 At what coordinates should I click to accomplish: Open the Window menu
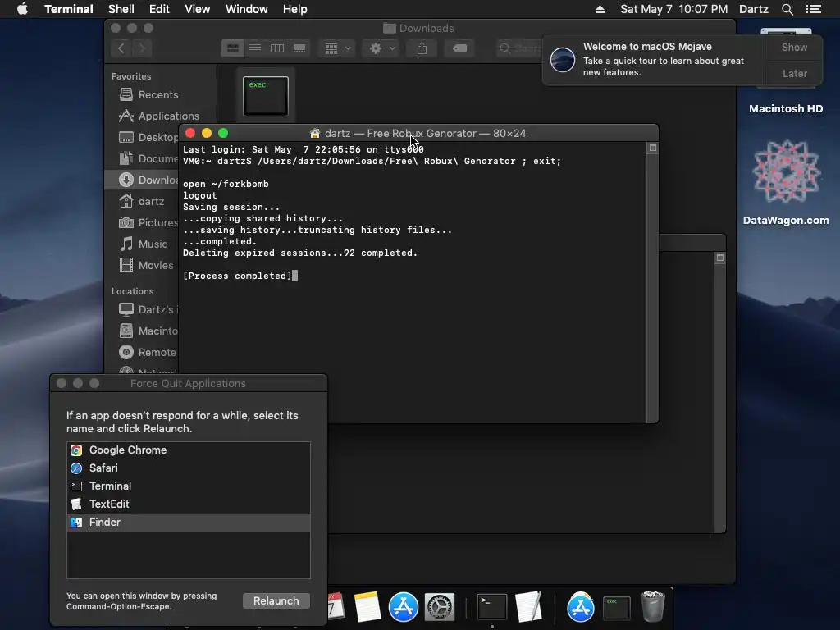246,9
